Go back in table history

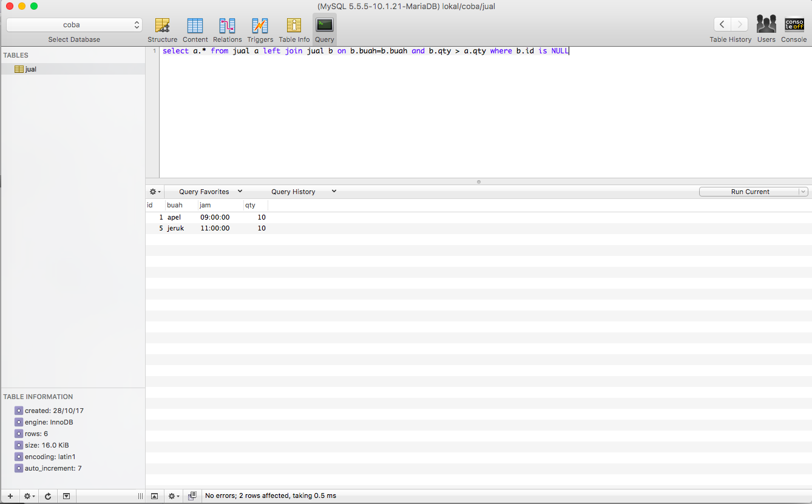pyautogui.click(x=722, y=25)
